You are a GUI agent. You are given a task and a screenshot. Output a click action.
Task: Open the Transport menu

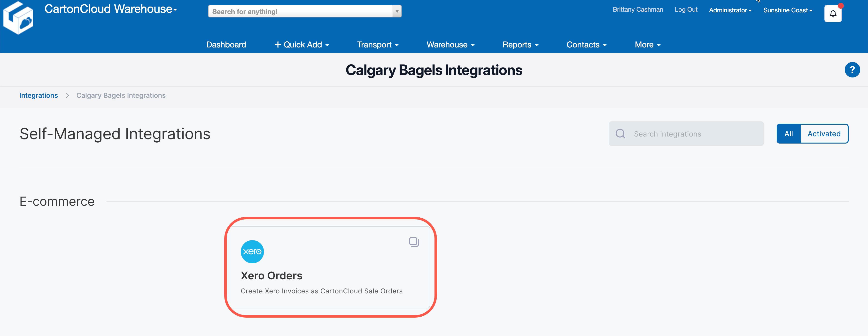377,45
